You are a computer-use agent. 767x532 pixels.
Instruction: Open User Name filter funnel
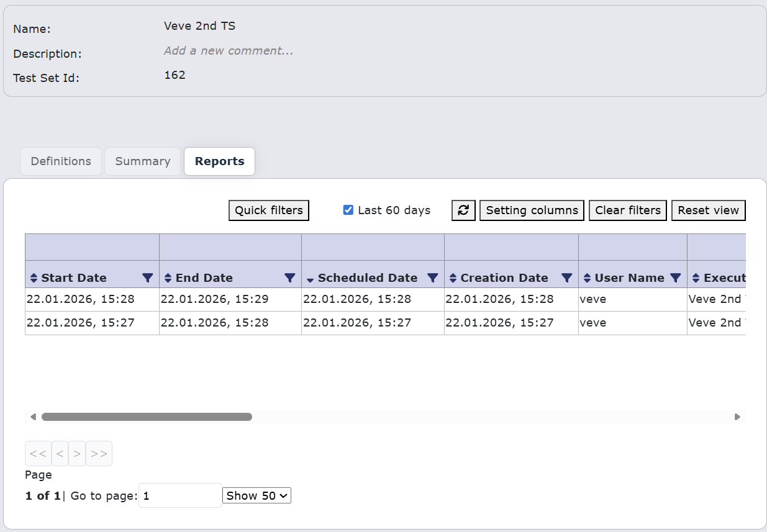676,278
